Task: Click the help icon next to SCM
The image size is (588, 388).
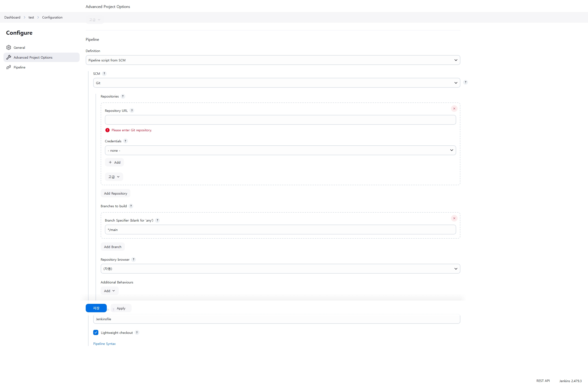Action: tap(104, 73)
